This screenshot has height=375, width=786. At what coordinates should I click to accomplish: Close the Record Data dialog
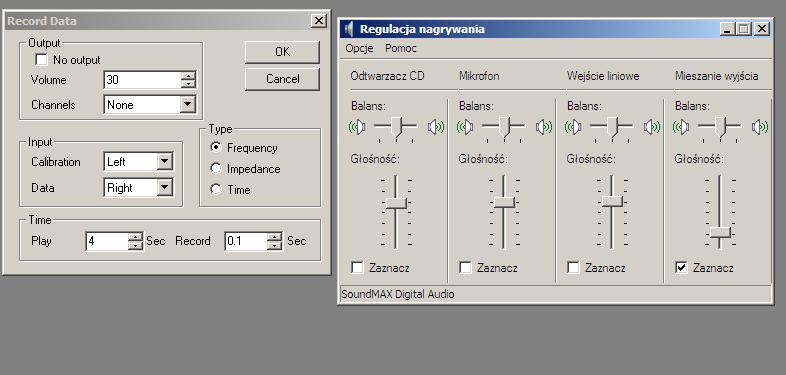318,21
